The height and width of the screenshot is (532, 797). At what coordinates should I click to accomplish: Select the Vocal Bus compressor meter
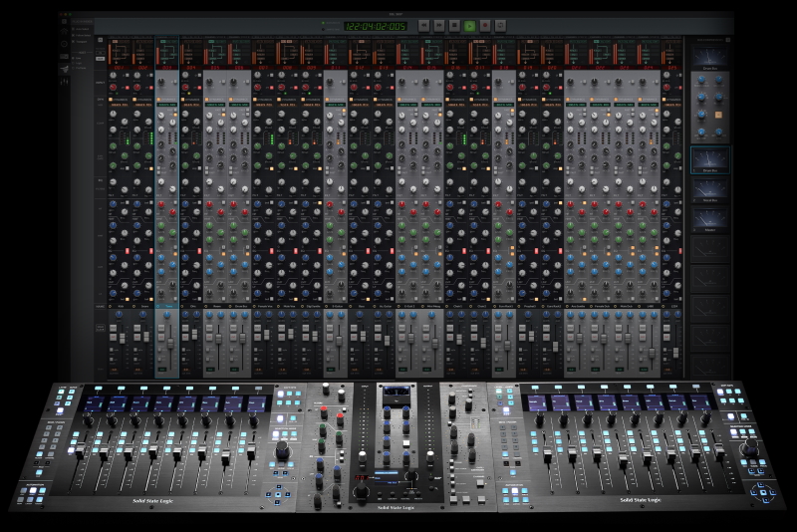710,190
